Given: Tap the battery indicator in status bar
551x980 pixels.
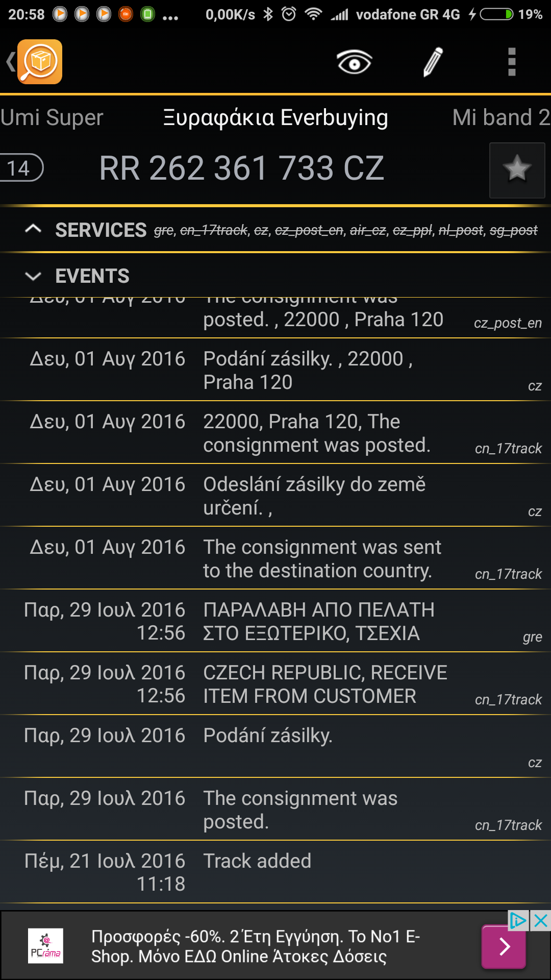Looking at the screenshot, I should (496, 14).
